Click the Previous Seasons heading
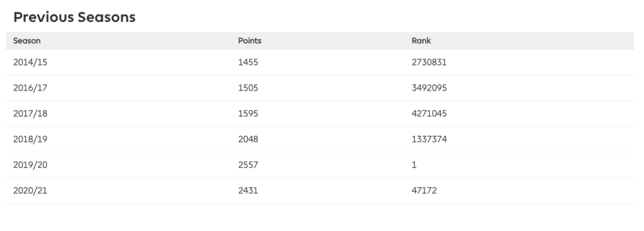 pos(74,17)
